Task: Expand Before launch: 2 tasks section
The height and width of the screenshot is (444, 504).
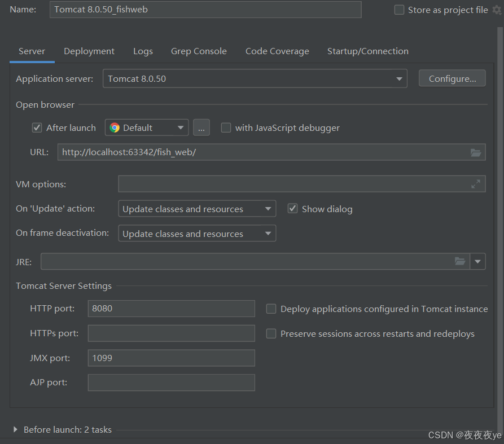Action: (x=15, y=429)
